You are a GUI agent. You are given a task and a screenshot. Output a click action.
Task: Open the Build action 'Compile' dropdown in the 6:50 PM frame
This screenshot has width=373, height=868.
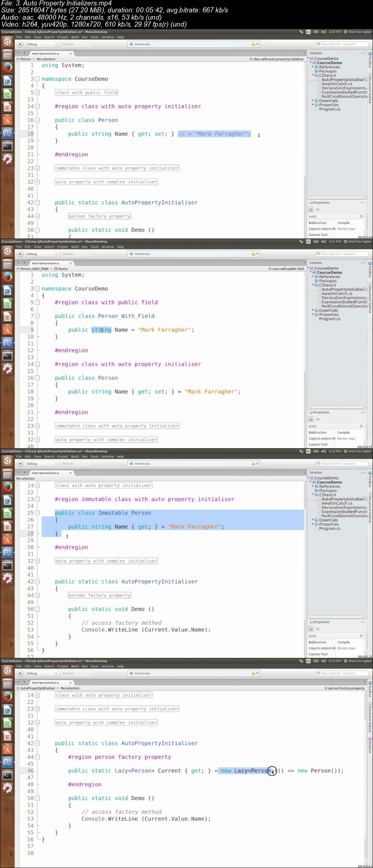pyautogui.click(x=350, y=223)
